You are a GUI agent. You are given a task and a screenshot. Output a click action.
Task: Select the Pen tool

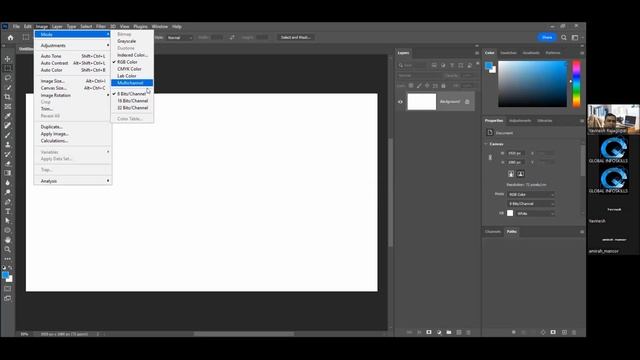[8, 202]
